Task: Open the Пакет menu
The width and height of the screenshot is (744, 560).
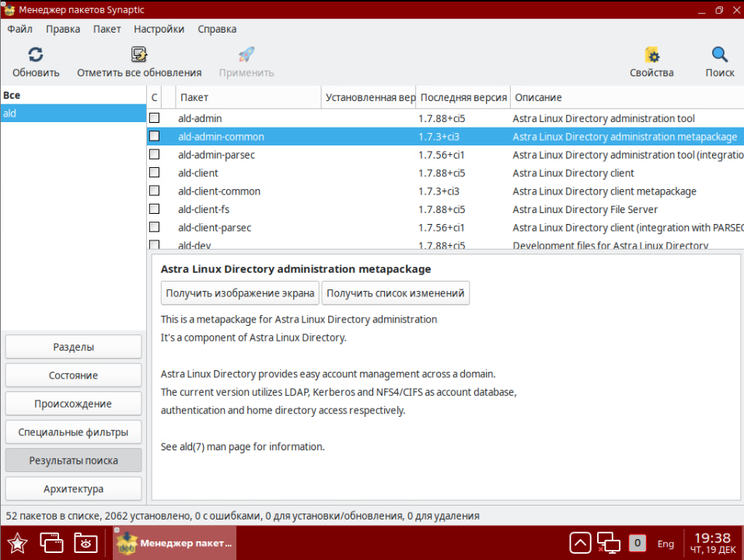Action: (x=107, y=29)
